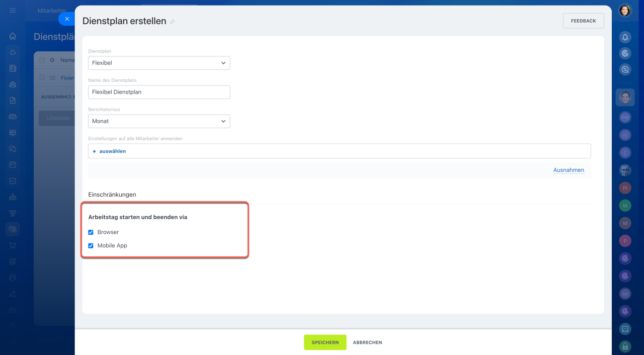Click the FEEDBACK button

[583, 21]
